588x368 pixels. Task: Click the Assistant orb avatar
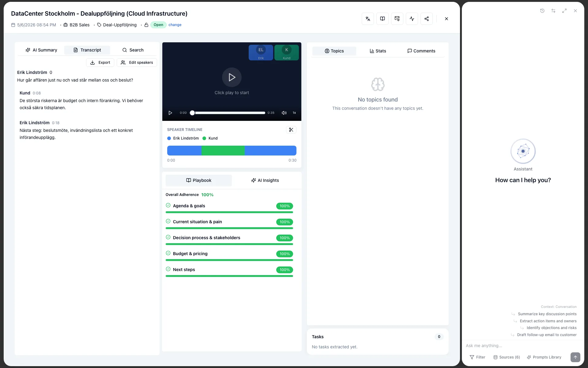tap(523, 151)
